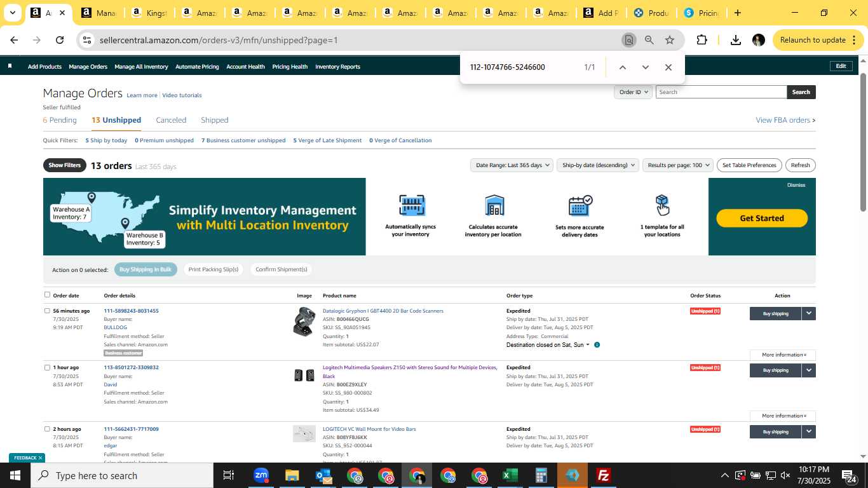Image resolution: width=868 pixels, height=488 pixels.
Task: Expand Buy shipping arrow for edgar order
Action: click(x=808, y=431)
